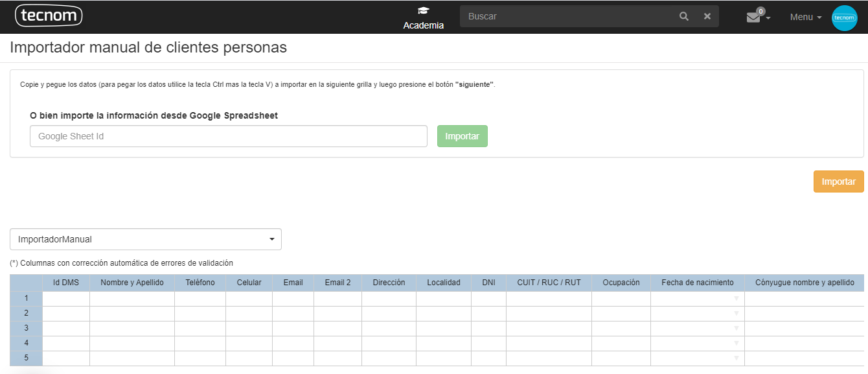Select the Id DMS column header
The height and width of the screenshot is (374, 868).
[66, 283]
